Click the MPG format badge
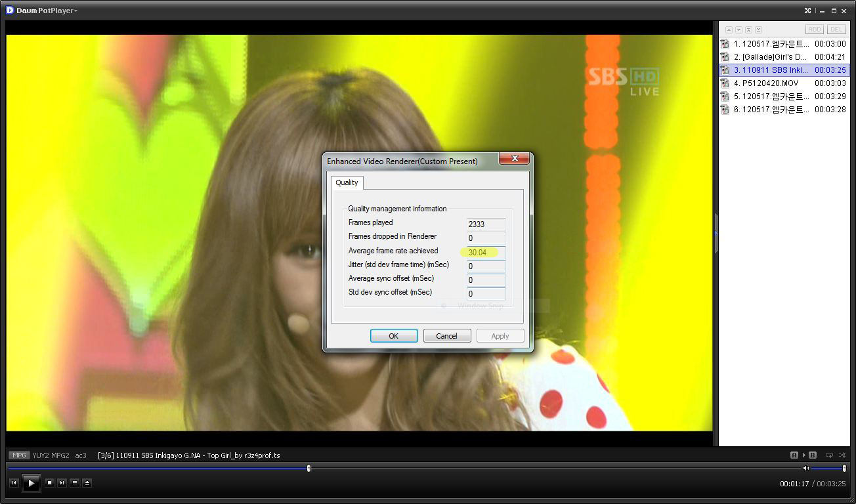This screenshot has width=856, height=504. click(19, 455)
